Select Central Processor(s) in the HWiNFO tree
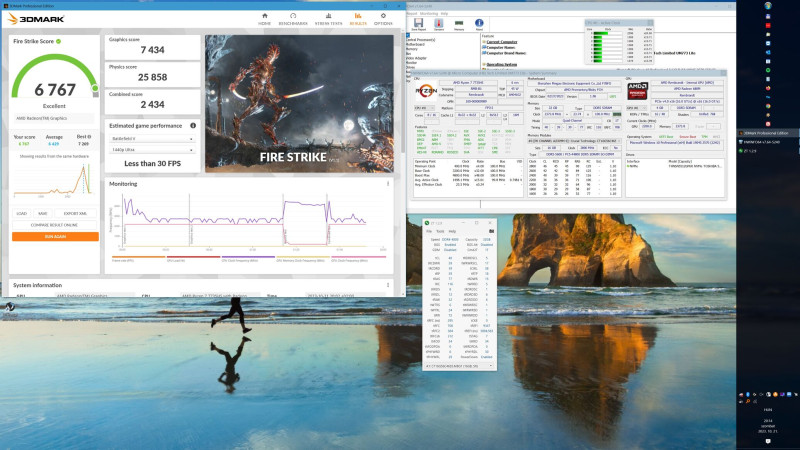800x450 pixels. tap(422, 40)
